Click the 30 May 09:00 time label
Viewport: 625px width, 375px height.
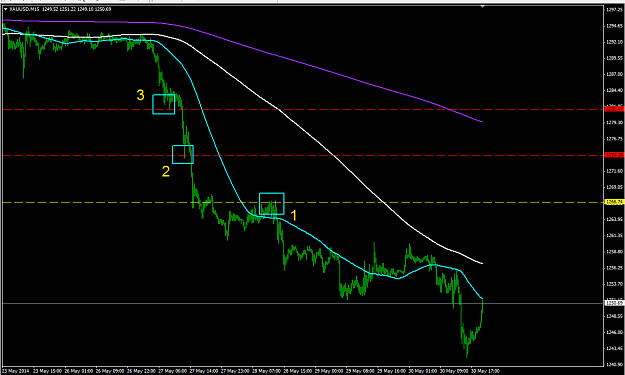(x=453, y=371)
